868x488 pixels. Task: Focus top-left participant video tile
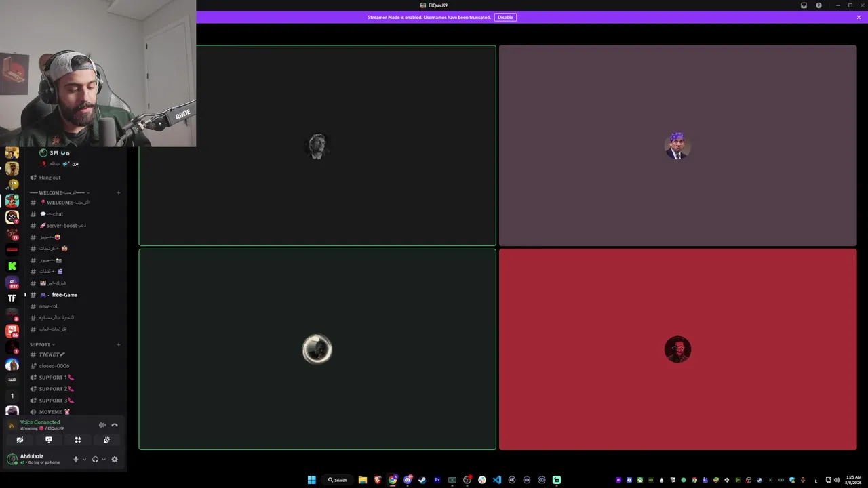pos(317,146)
